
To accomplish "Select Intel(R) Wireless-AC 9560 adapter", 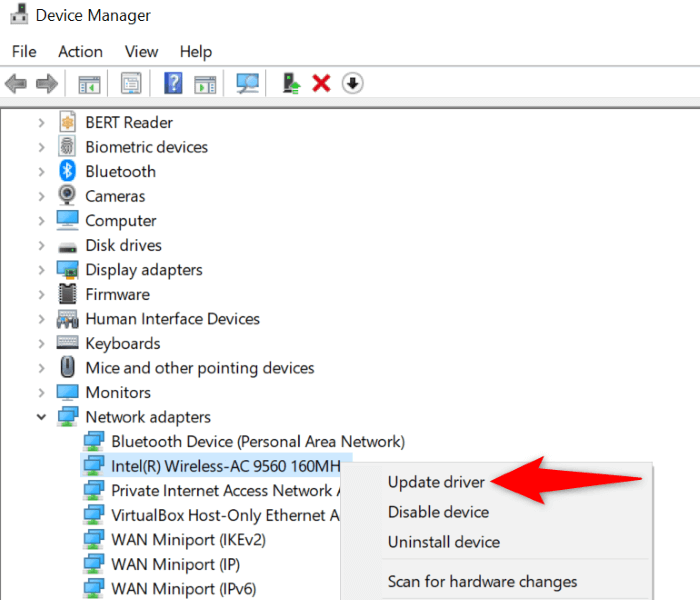I will [x=226, y=466].
